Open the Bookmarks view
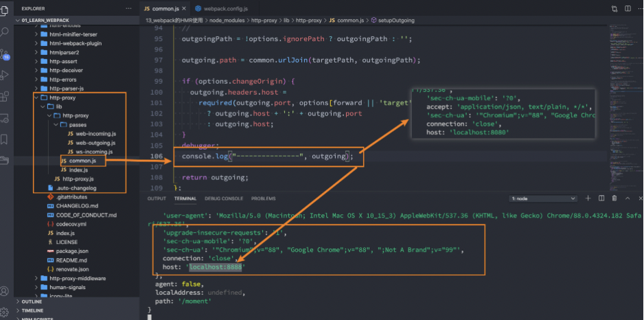This screenshot has height=320, width=644. click(5, 139)
